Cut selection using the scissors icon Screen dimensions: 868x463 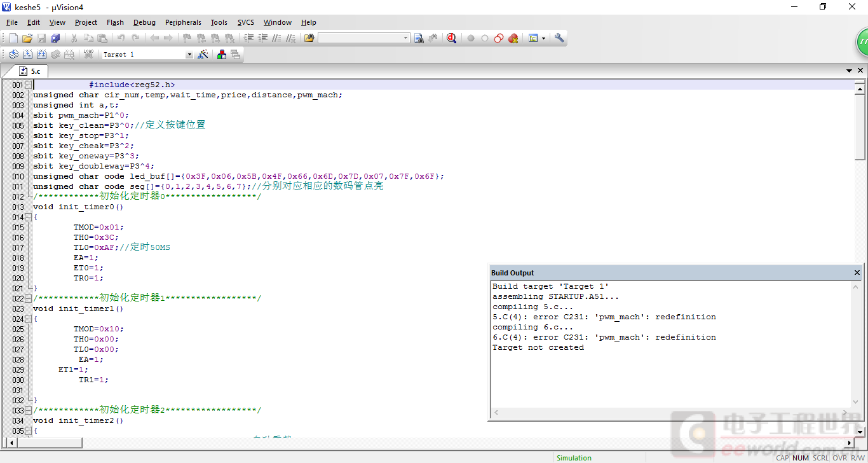pyautogui.click(x=74, y=38)
